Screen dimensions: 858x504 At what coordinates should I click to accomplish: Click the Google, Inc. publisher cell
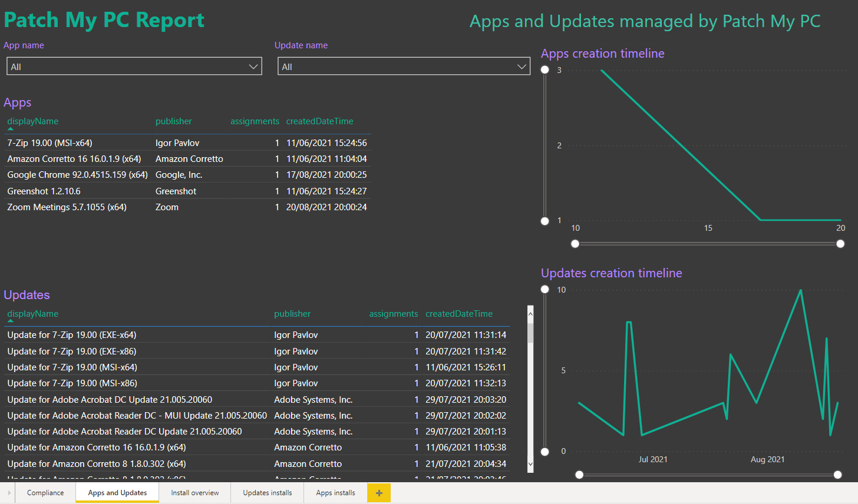point(179,175)
